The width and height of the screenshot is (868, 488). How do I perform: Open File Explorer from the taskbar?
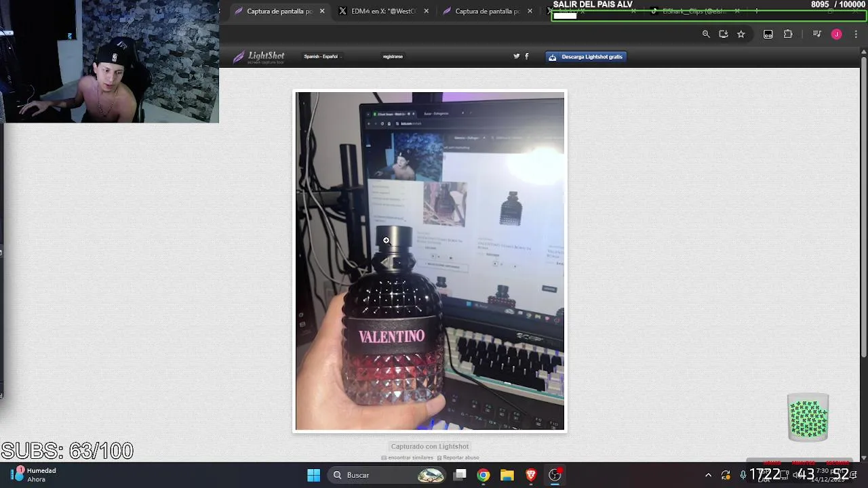(507, 475)
